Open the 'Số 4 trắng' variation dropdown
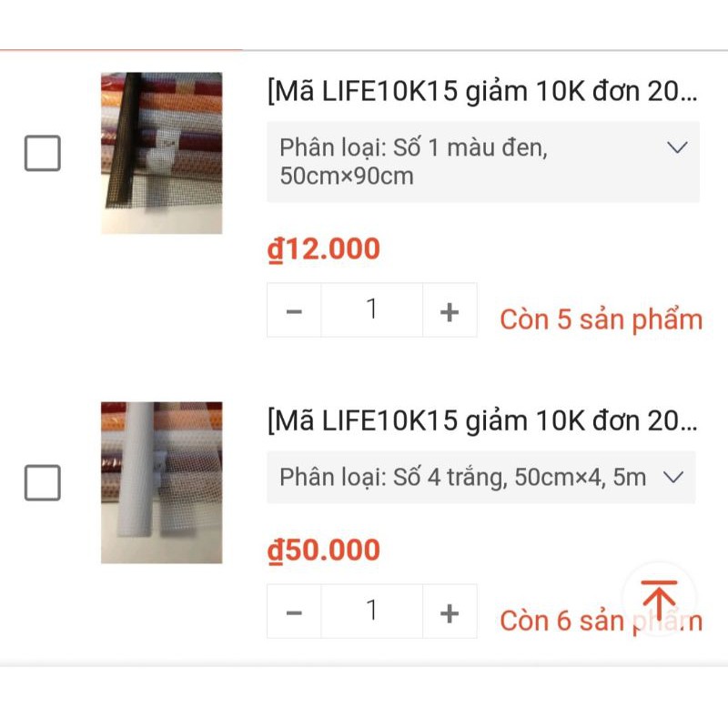 click(480, 477)
